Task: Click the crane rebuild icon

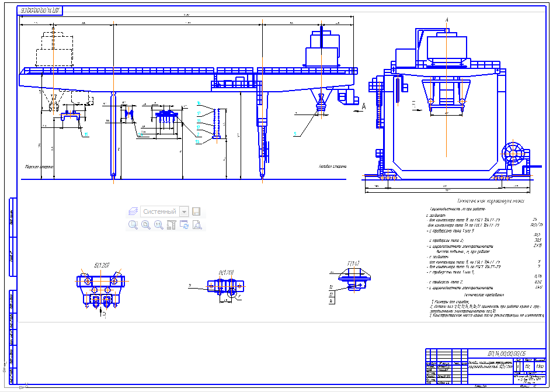Action: [172, 225]
